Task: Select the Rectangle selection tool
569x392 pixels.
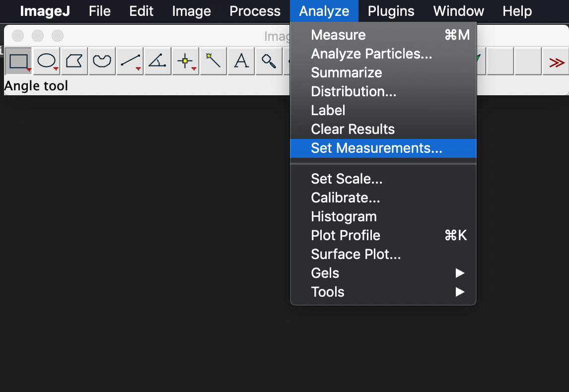Action: (x=19, y=62)
